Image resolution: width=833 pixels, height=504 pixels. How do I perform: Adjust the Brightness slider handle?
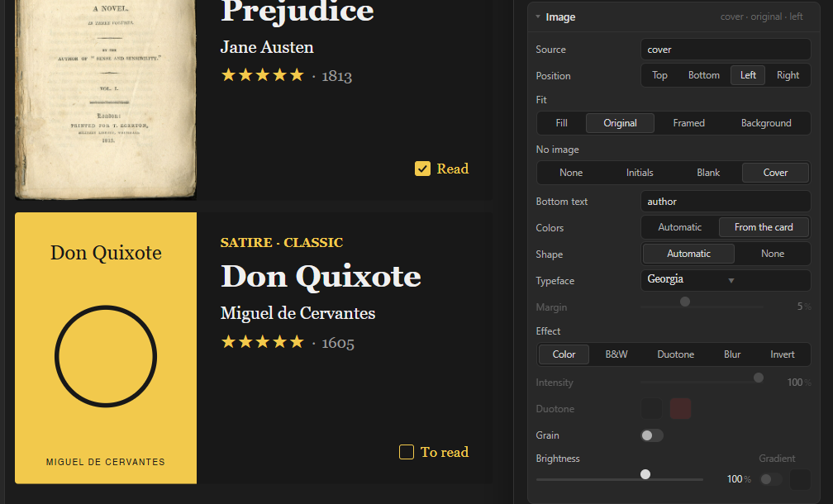click(645, 474)
